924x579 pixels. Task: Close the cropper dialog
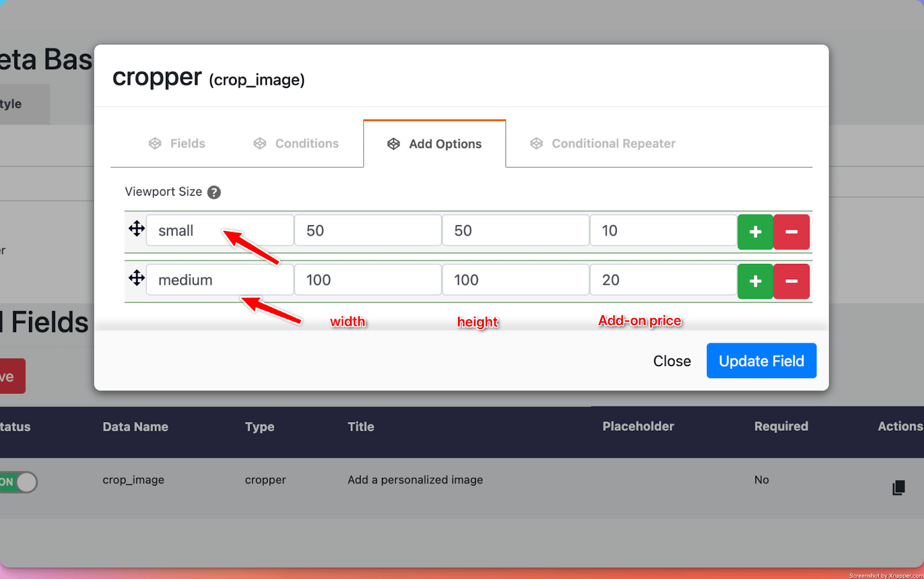(672, 361)
